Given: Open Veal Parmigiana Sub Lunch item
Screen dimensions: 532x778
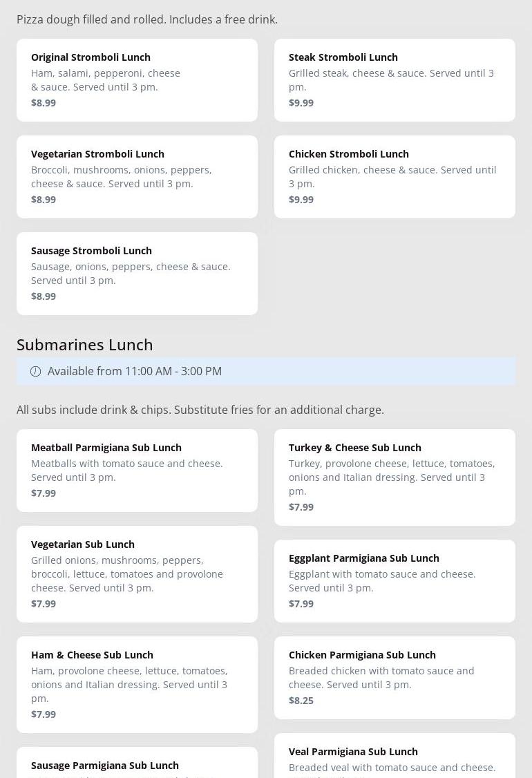Looking at the screenshot, I should 395,756.
